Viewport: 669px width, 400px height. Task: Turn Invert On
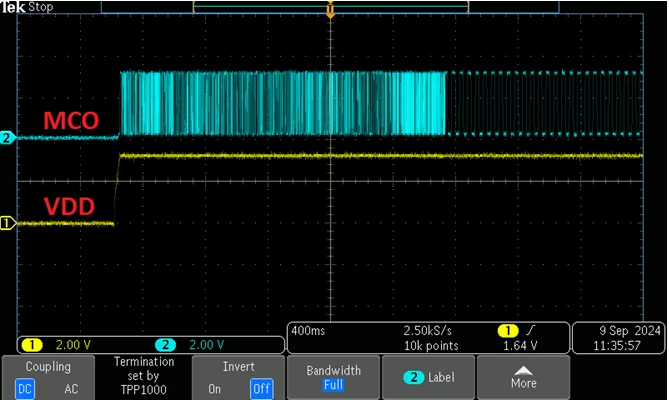tap(215, 388)
